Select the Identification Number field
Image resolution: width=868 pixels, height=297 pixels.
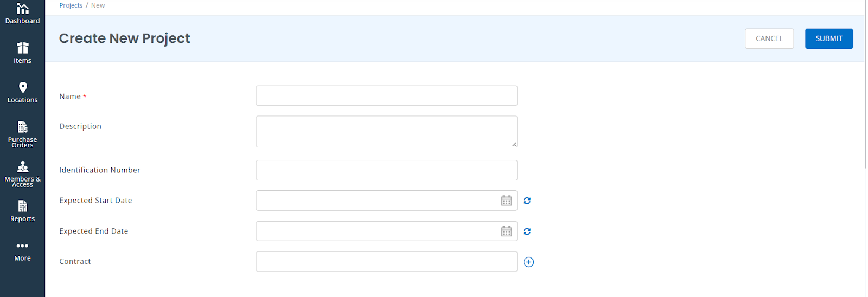click(x=386, y=170)
